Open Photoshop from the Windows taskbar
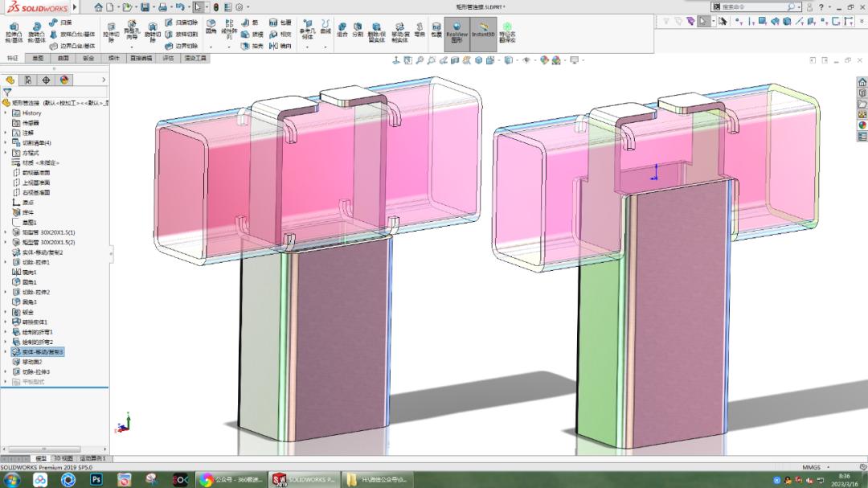868x488 pixels. [x=96, y=479]
